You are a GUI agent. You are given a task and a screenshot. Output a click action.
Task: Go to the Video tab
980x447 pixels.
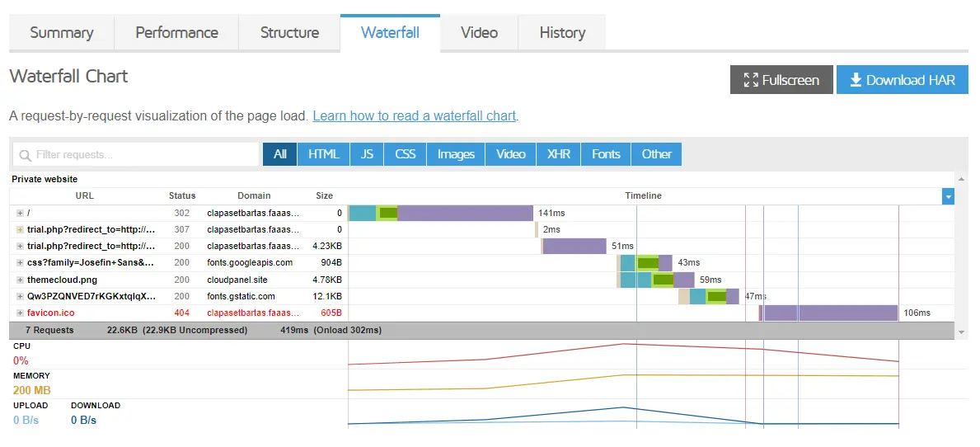(480, 32)
